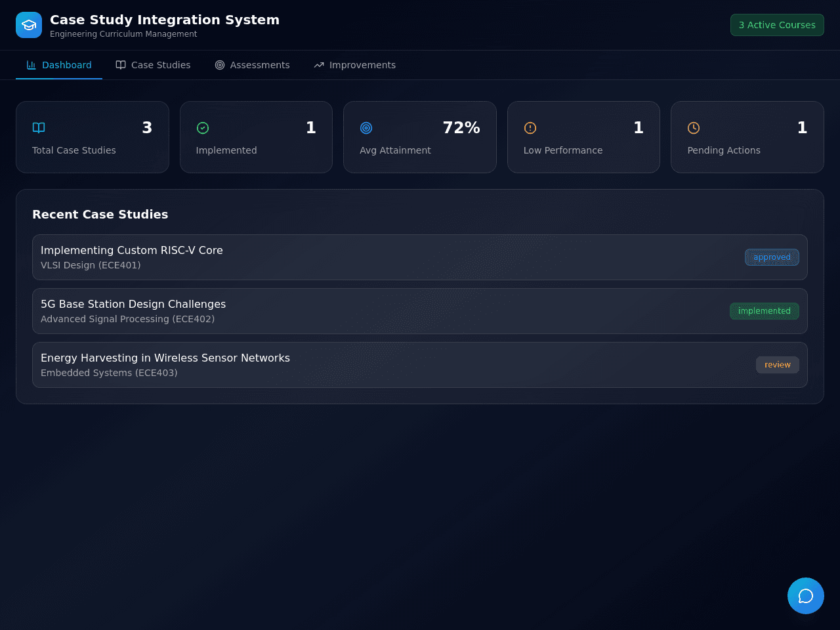840x630 pixels.
Task: Click the clock icon on Pending Actions card
Action: click(694, 128)
